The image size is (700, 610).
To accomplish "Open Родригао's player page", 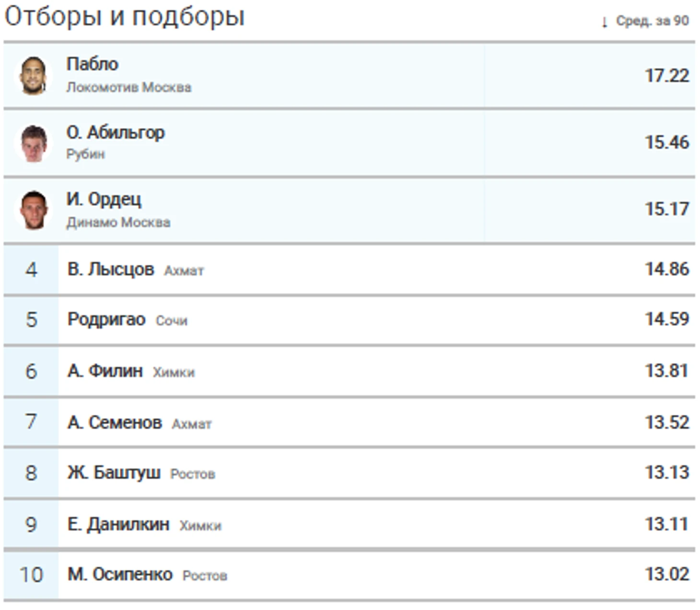I will tap(106, 319).
